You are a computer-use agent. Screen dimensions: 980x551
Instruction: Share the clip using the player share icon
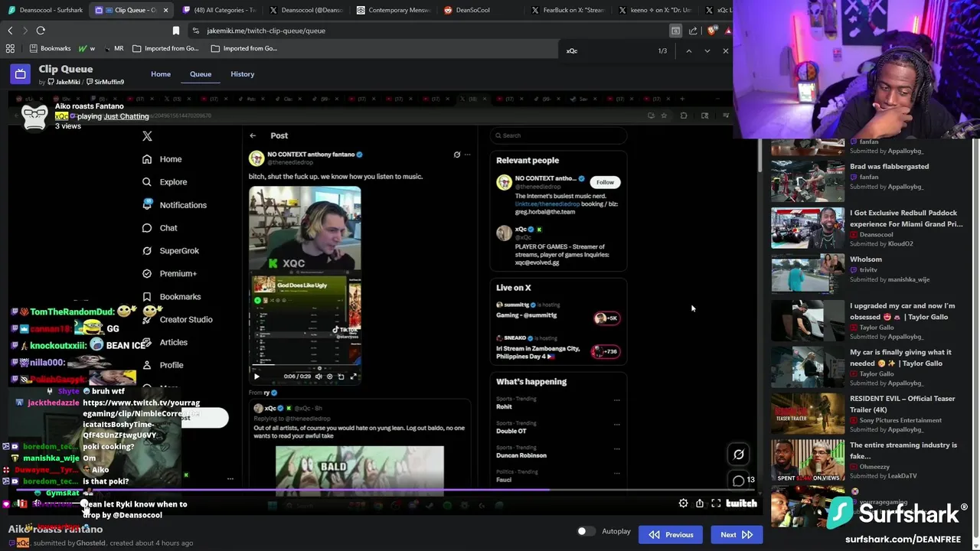(700, 503)
